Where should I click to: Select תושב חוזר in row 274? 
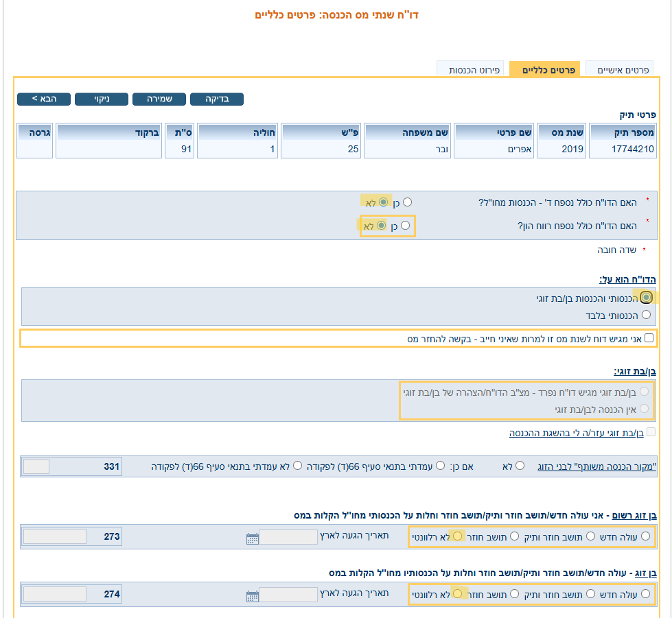tap(515, 593)
